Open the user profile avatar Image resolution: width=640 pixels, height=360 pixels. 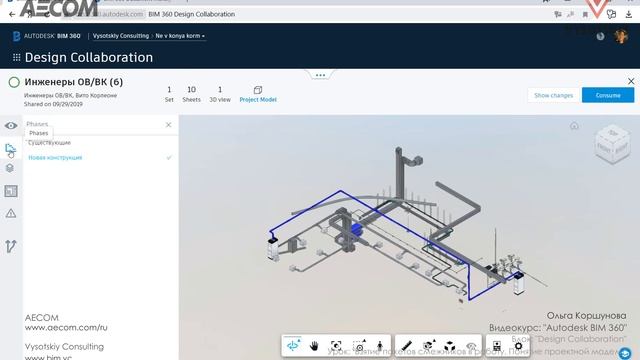pyautogui.click(x=621, y=36)
